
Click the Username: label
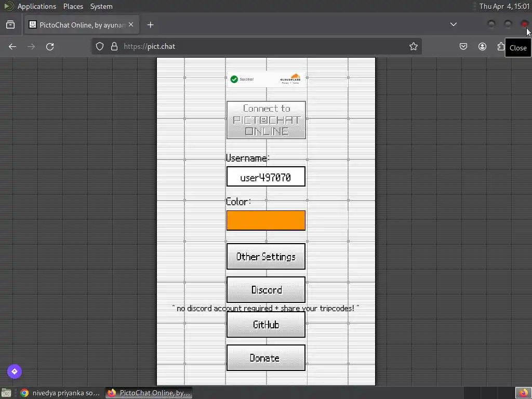(x=248, y=158)
